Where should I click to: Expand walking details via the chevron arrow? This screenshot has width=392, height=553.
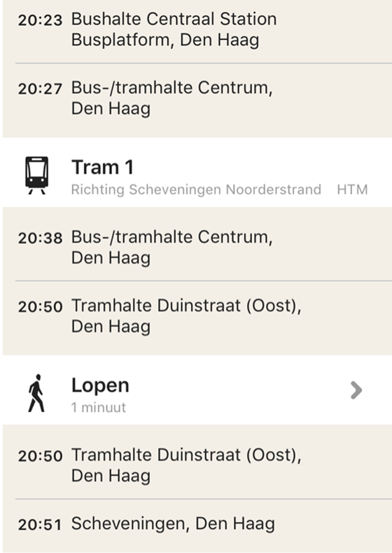(356, 390)
